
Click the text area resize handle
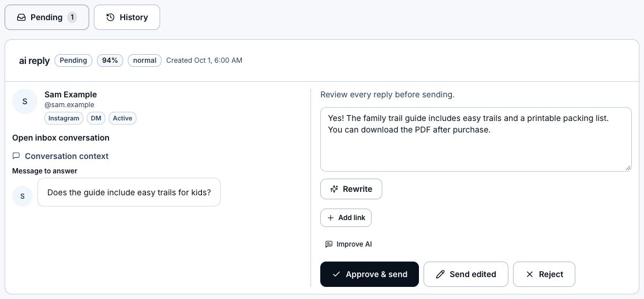pos(628,168)
